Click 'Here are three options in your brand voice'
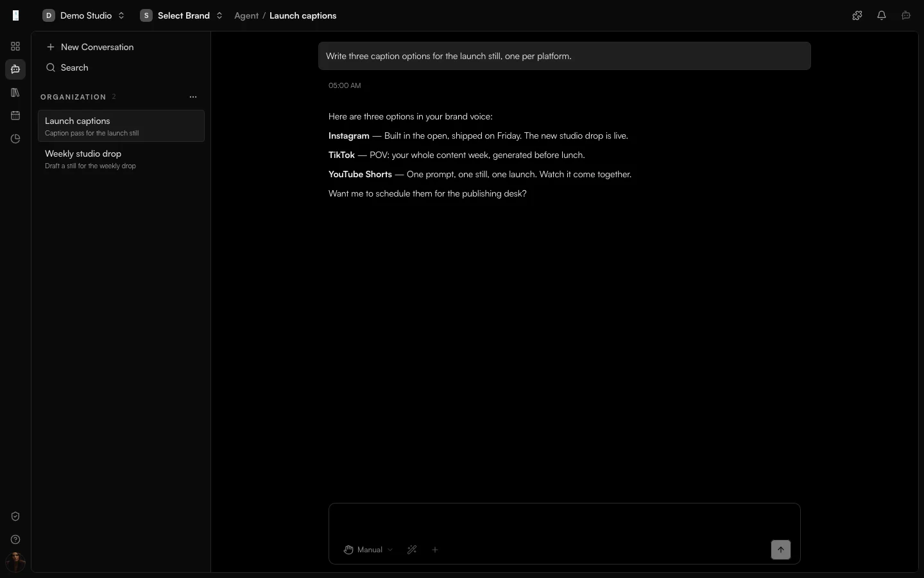The image size is (924, 578). (x=411, y=116)
